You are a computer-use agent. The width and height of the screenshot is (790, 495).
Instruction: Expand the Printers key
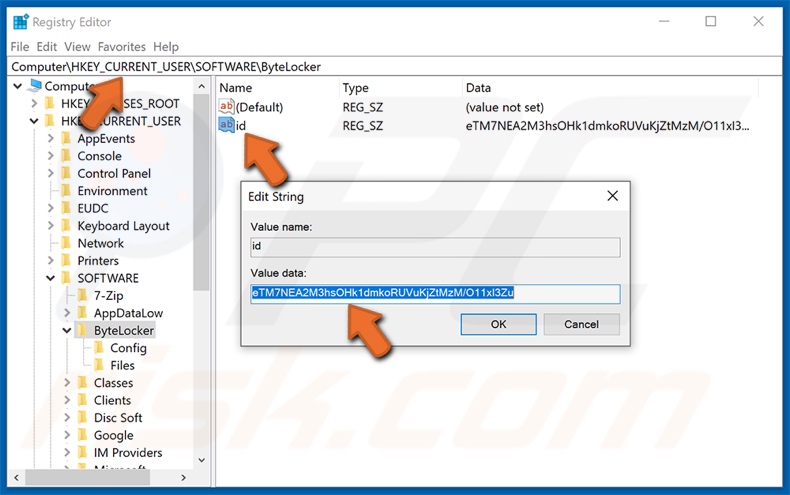(x=50, y=261)
